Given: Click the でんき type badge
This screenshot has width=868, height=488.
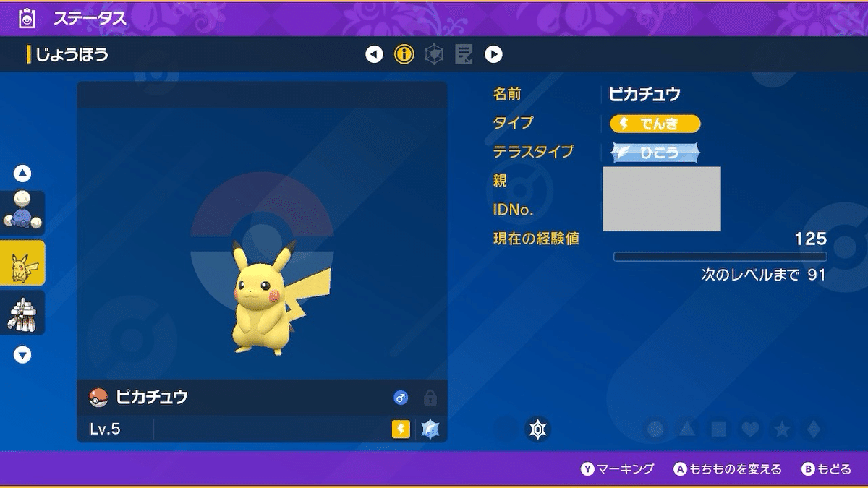Looking at the screenshot, I should pyautogui.click(x=655, y=124).
